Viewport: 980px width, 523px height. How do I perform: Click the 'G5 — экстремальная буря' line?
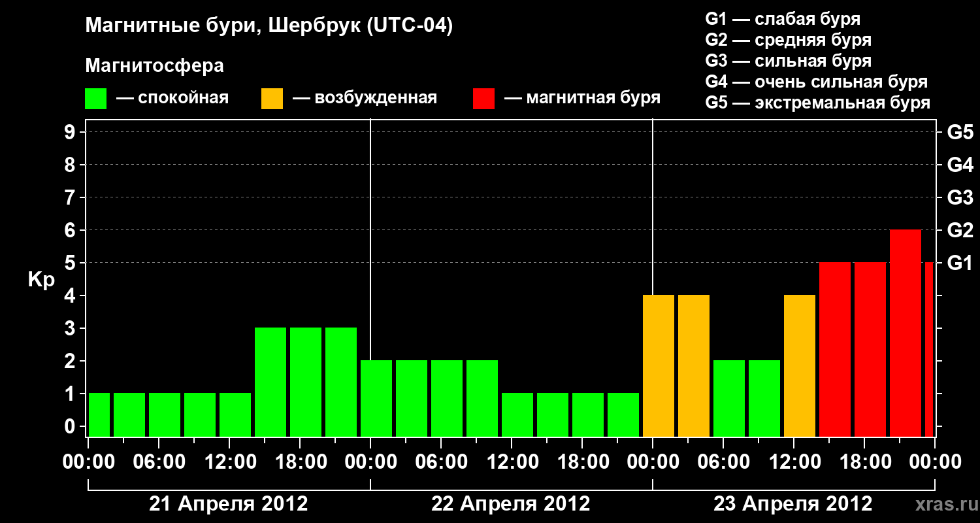(x=817, y=103)
